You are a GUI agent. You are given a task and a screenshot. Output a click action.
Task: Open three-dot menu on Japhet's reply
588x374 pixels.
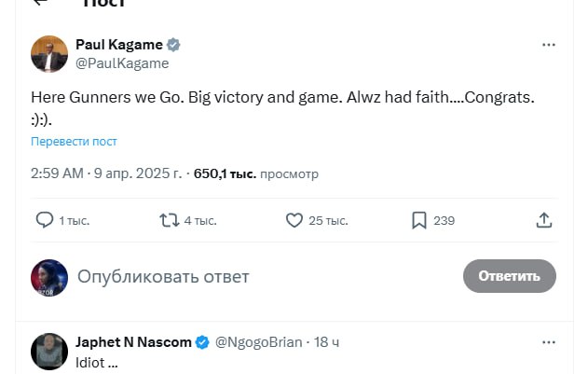549,342
